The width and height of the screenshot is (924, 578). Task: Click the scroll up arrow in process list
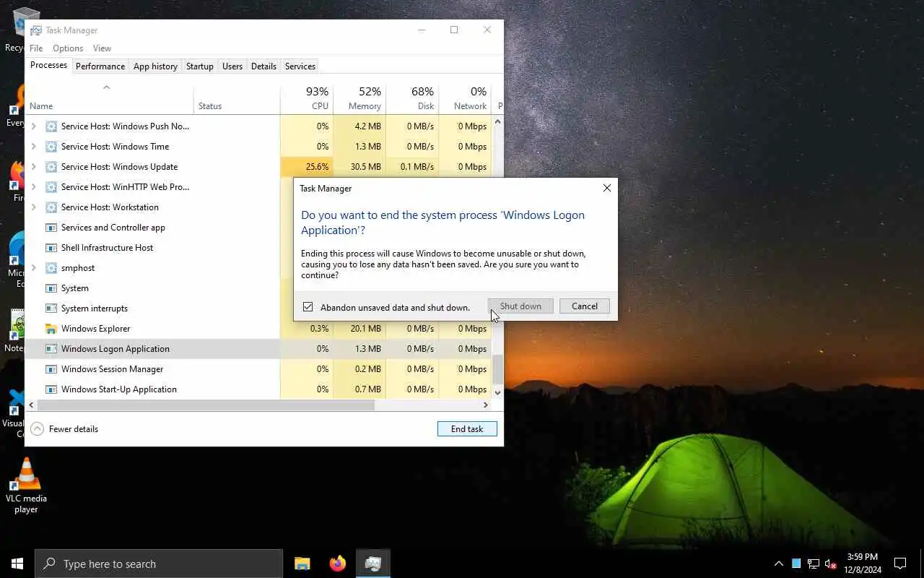tap(497, 122)
